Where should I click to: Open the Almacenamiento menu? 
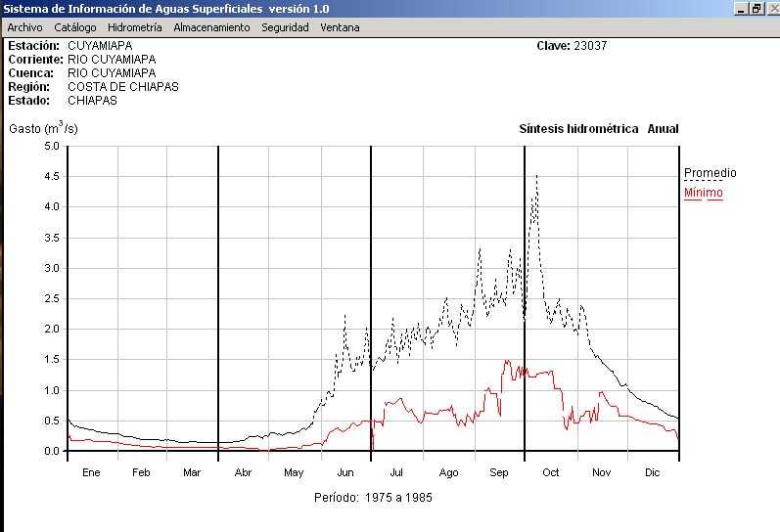(x=211, y=27)
